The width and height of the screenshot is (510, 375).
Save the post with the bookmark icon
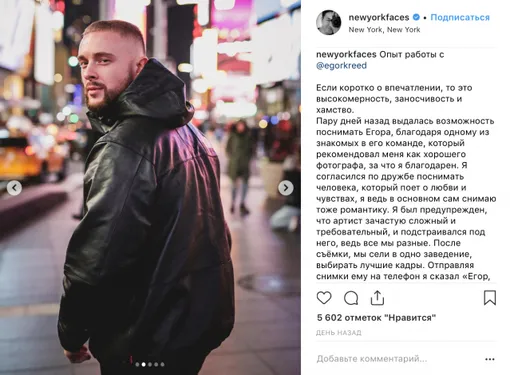pyautogui.click(x=490, y=298)
